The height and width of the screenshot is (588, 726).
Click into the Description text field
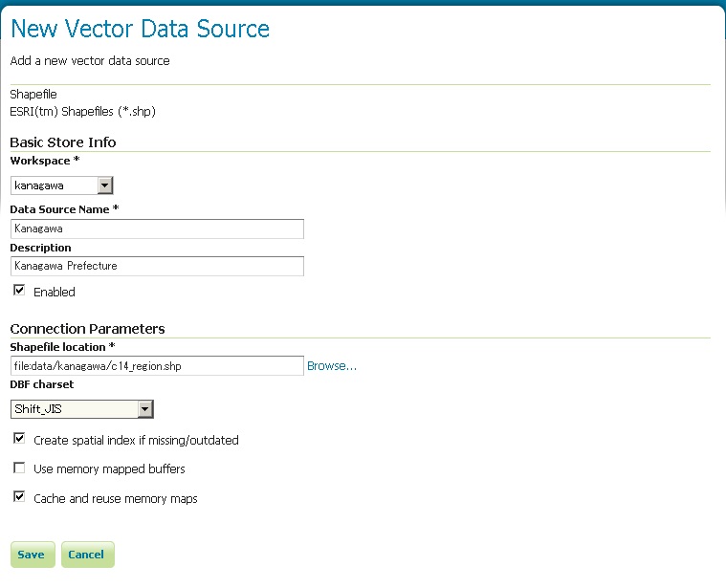tap(157, 266)
